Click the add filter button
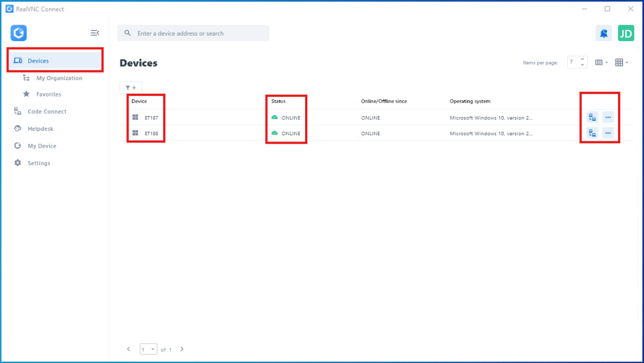Image resolution: width=644 pixels, height=363 pixels. tap(131, 87)
